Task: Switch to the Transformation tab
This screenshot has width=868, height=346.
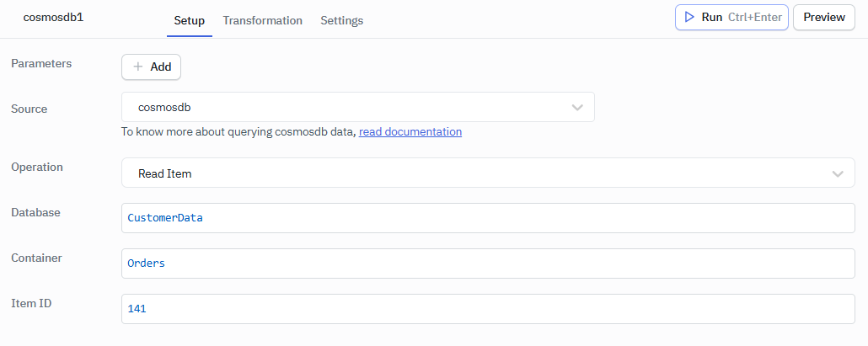Action: pos(262,20)
